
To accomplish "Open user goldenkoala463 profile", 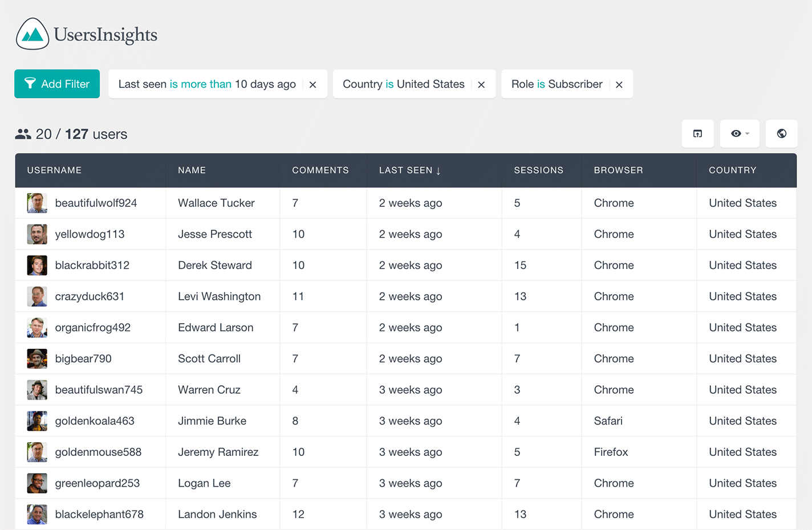I will (95, 421).
